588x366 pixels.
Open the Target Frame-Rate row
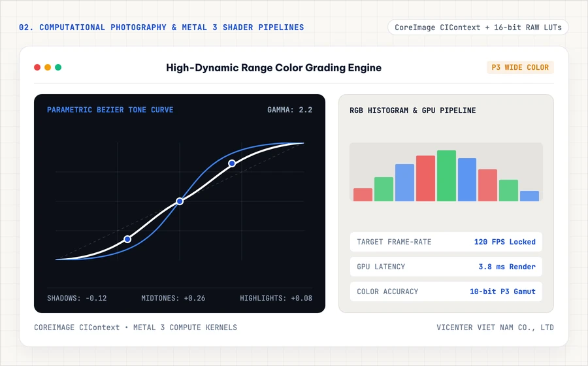446,242
